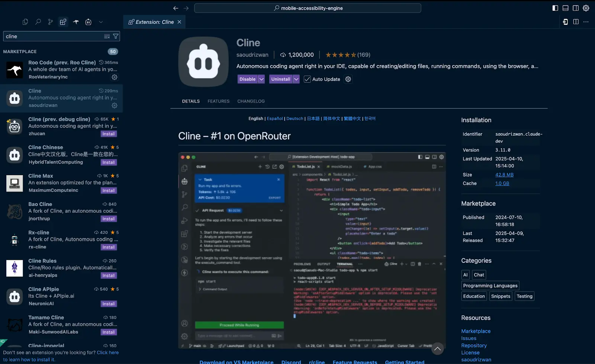This screenshot has width=595, height=364.
Task: Open the Cline robot sidebar icon
Action: (88, 22)
